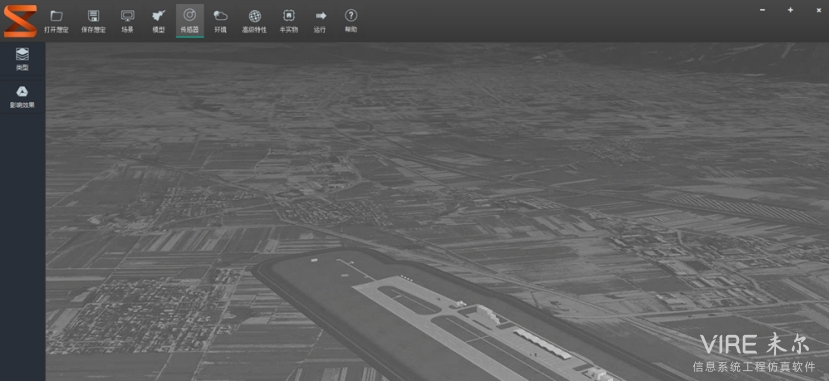Image resolution: width=830 pixels, height=382 pixels.
Task: Open 高级特性 advanced features globe icon
Action: 255,21
